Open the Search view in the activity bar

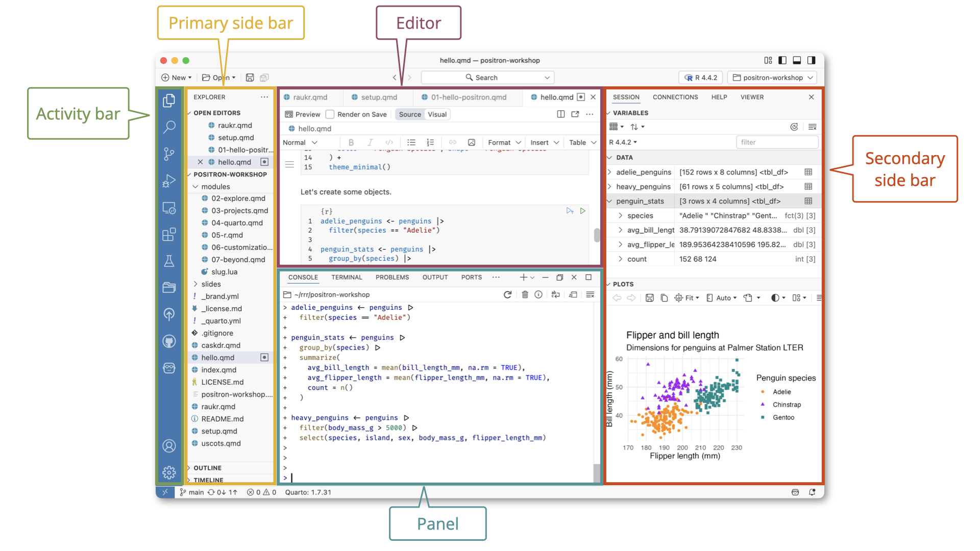click(169, 127)
